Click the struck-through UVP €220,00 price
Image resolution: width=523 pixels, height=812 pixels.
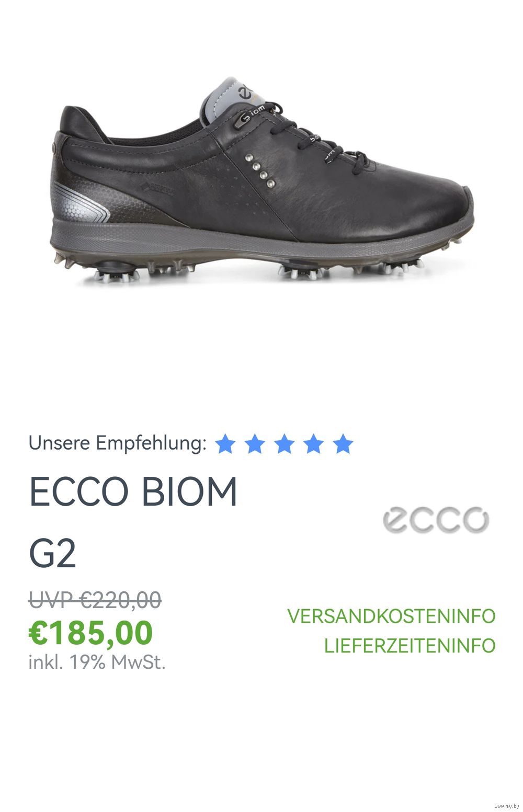coord(95,600)
